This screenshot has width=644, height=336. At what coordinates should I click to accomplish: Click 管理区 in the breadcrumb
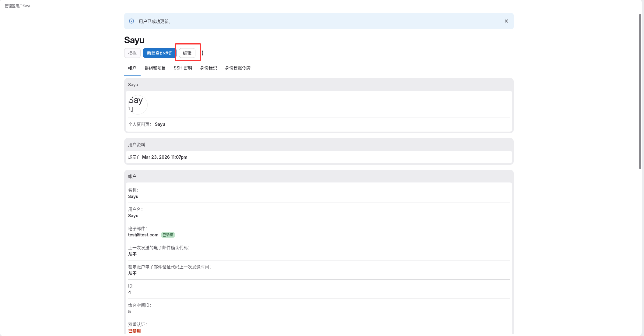(10, 6)
